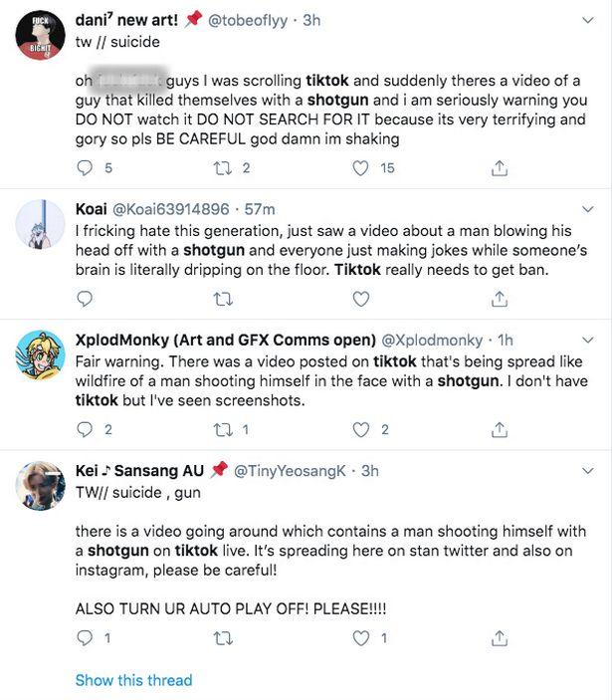Like Koai's tweet

pos(361,299)
